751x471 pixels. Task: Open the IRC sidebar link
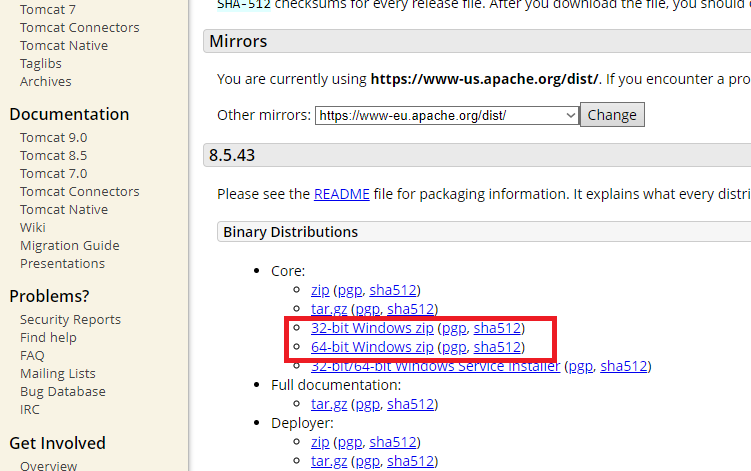[30, 410]
